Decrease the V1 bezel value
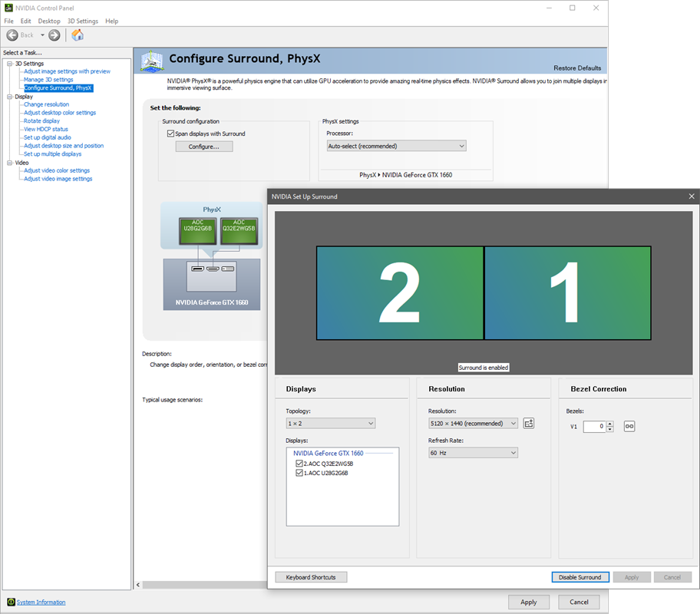Viewport: 700px width, 614px height. 610,429
